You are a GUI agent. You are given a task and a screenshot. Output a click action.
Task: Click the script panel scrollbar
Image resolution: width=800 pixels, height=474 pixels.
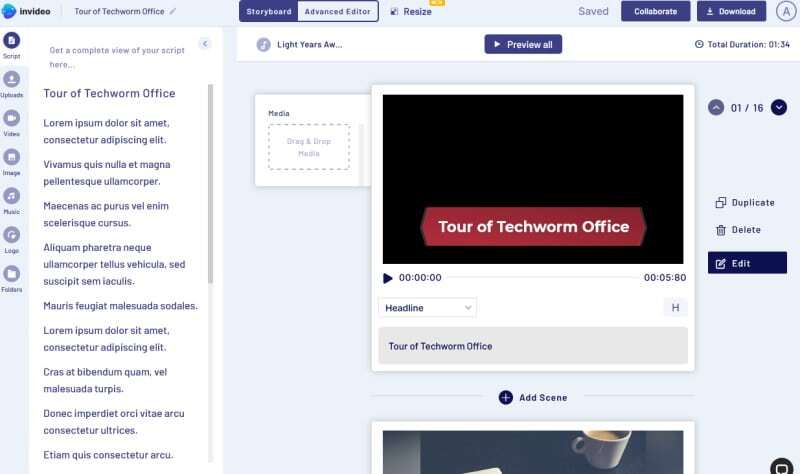(x=210, y=184)
